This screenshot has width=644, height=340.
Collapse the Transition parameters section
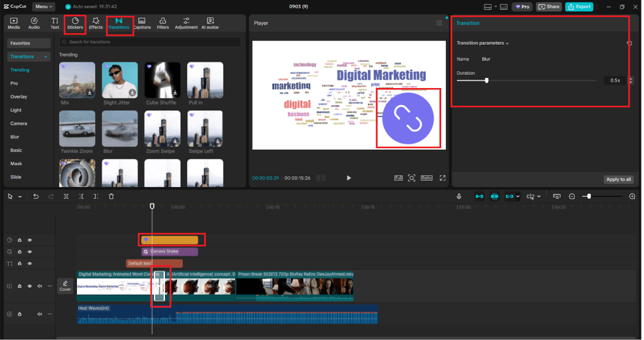(507, 43)
